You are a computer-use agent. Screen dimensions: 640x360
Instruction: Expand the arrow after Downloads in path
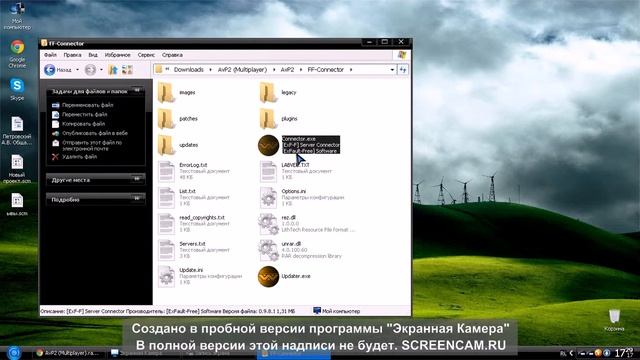coord(210,70)
